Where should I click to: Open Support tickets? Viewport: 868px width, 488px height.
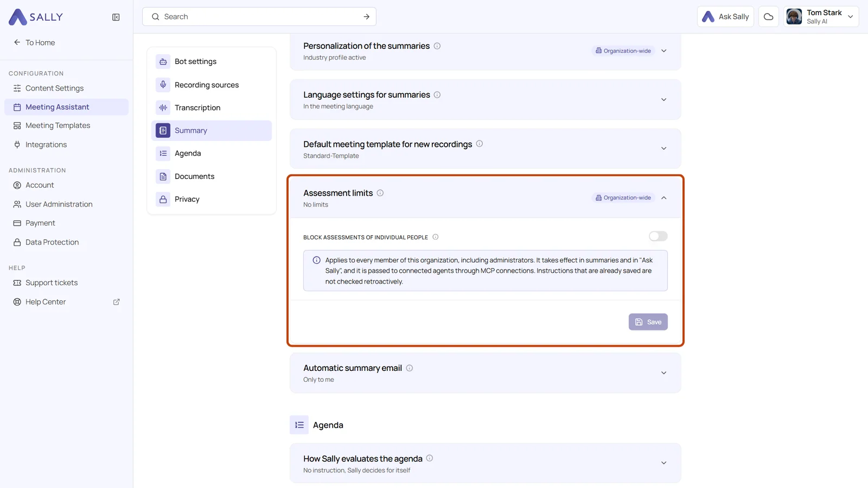pyautogui.click(x=66, y=283)
